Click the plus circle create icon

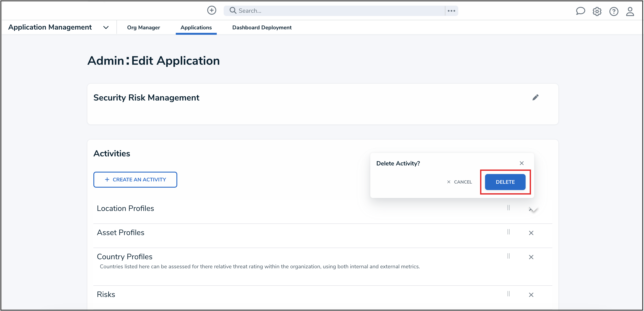(x=212, y=11)
